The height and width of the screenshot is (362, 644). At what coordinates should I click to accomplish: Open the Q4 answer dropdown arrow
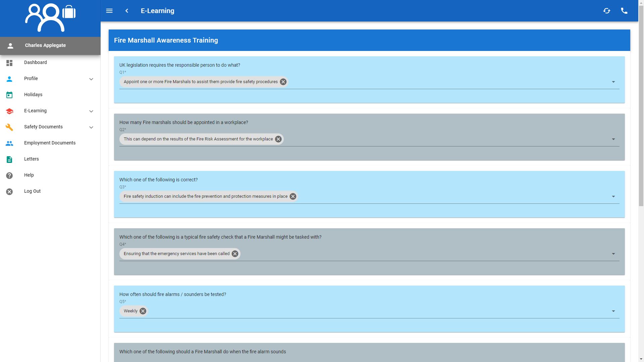pyautogui.click(x=613, y=254)
